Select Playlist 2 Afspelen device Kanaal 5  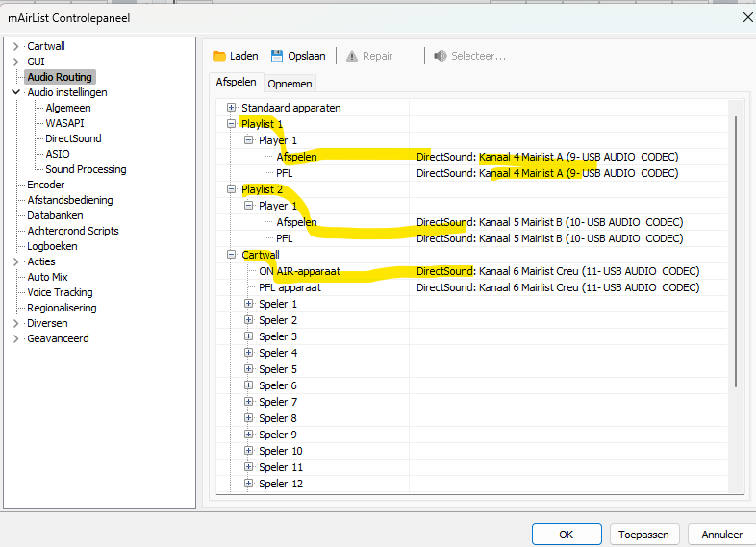549,222
